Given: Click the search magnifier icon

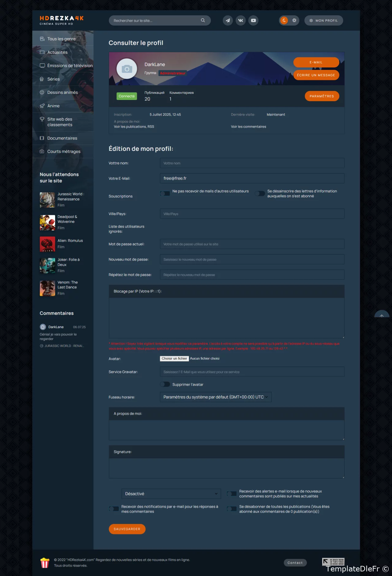Looking at the screenshot, I should [203, 21].
